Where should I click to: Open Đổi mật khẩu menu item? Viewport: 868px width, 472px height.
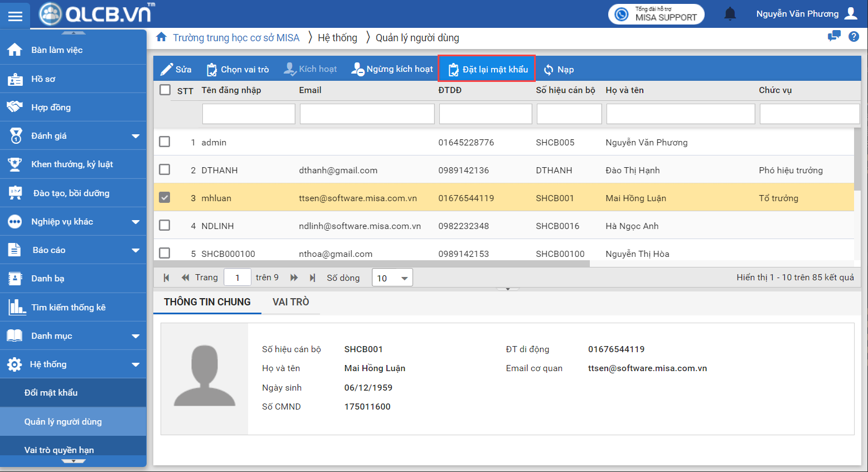(51, 393)
